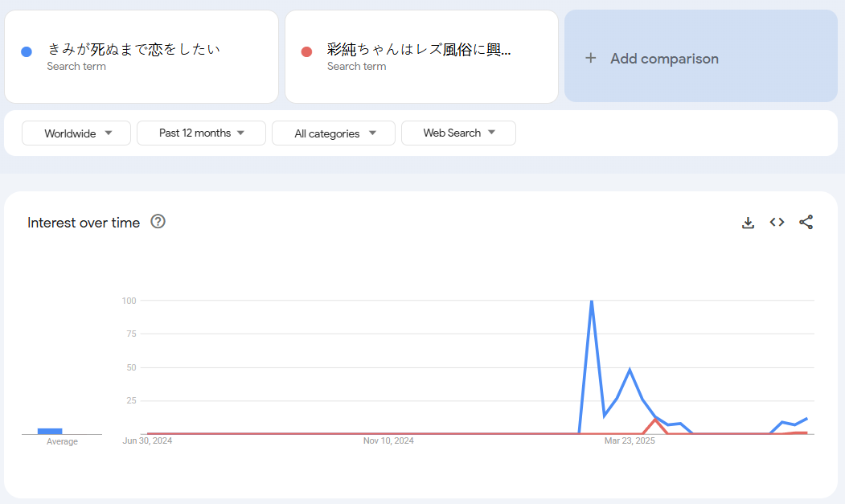Click the blue Average bar

tap(50, 431)
